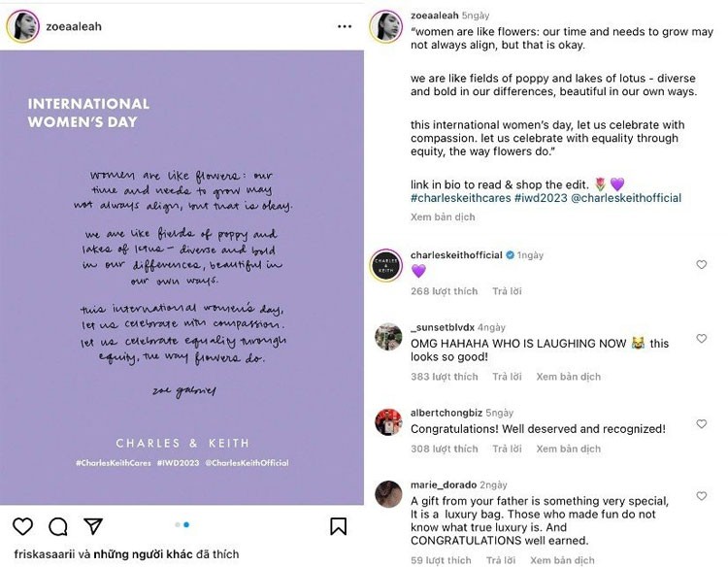Open zoeaaleah profile picture in post header
This screenshot has height=567, width=728.
pos(22,27)
